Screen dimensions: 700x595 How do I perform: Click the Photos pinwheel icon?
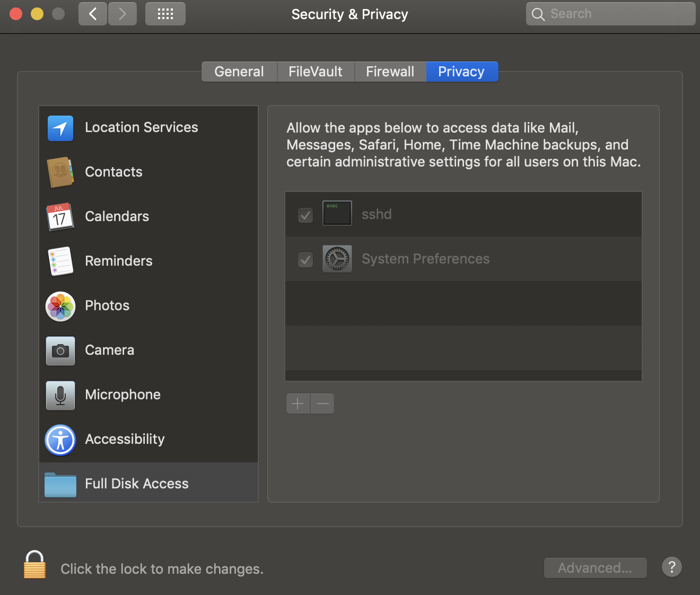pos(60,306)
